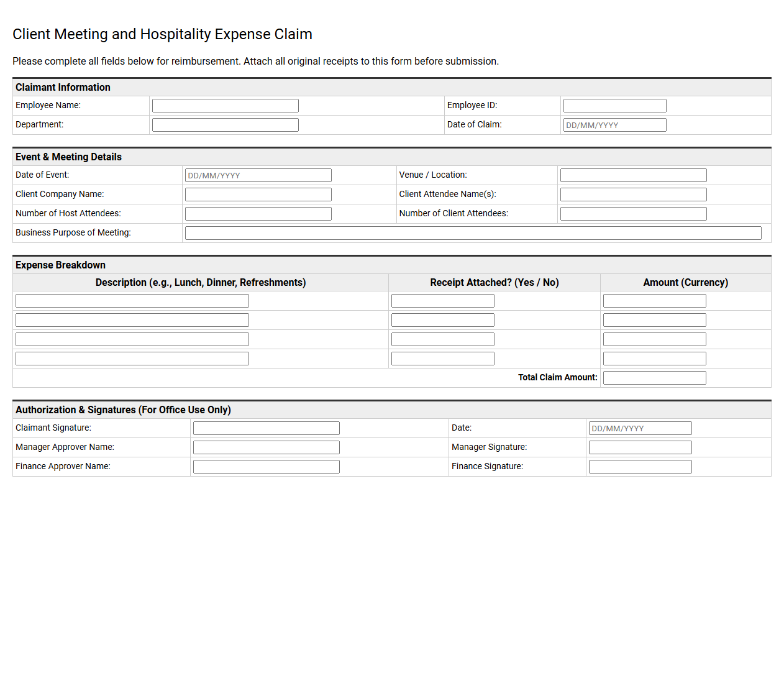
Task: Click the 'Employee Name:' label
Action: [48, 106]
